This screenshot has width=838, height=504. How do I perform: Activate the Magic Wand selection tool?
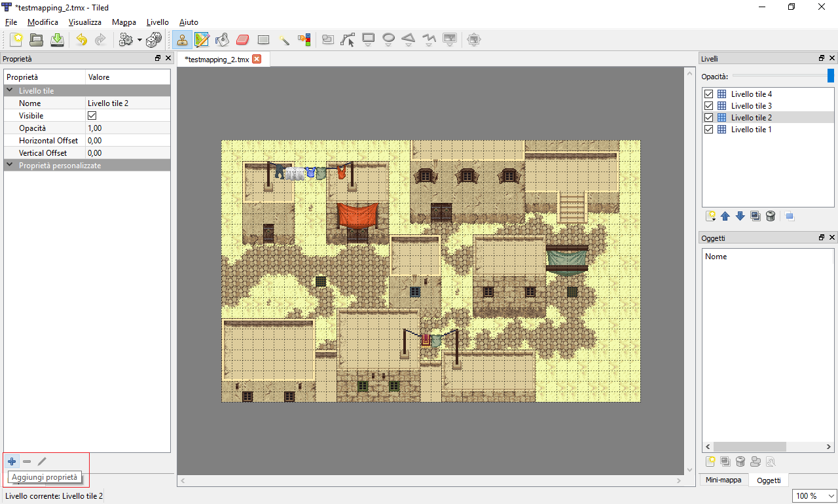284,40
